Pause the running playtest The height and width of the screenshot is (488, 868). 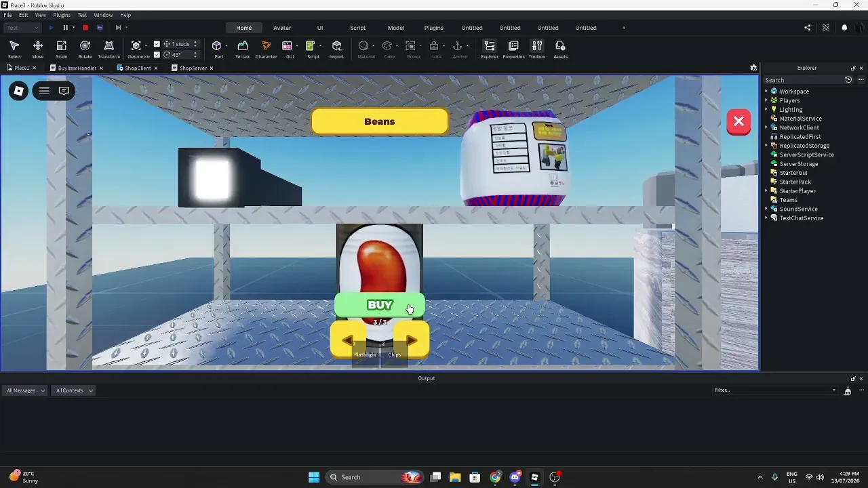coord(66,28)
